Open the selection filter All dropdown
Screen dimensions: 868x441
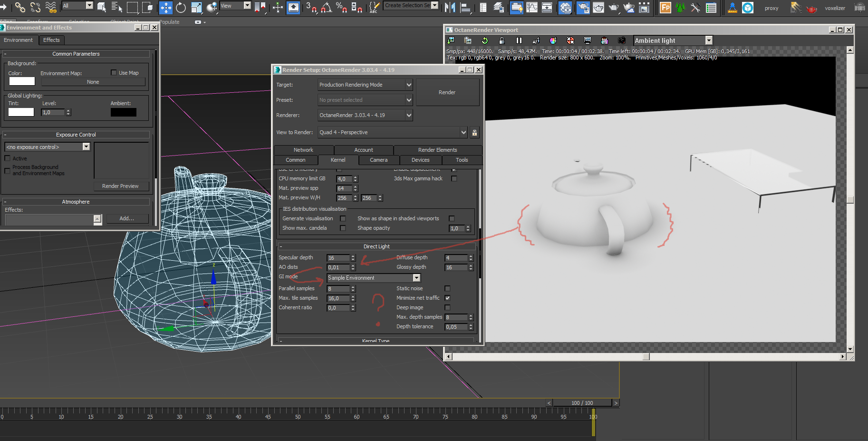click(x=77, y=5)
